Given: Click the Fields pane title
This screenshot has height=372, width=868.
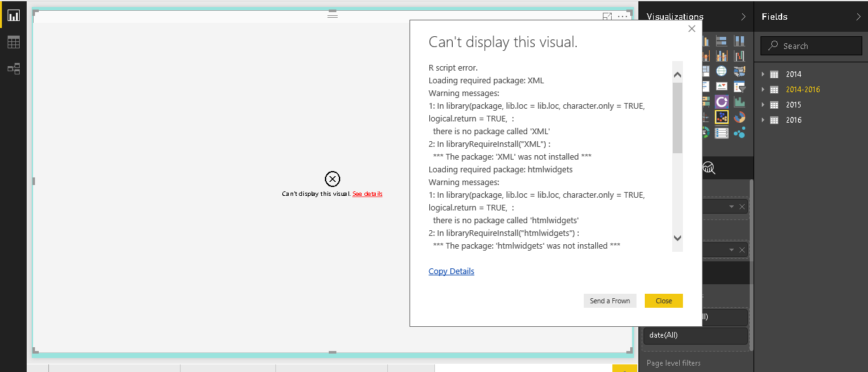Looking at the screenshot, I should [x=775, y=17].
